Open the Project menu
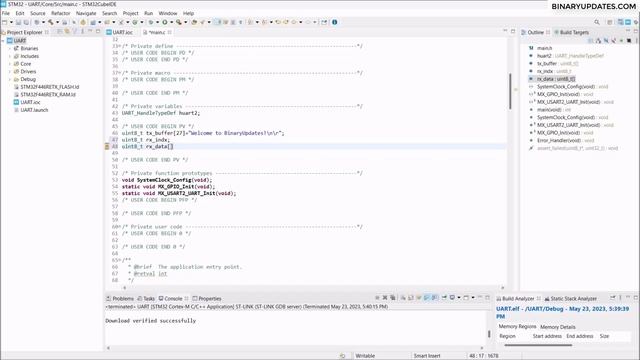Viewport: 640px width, 360px height. (131, 13)
